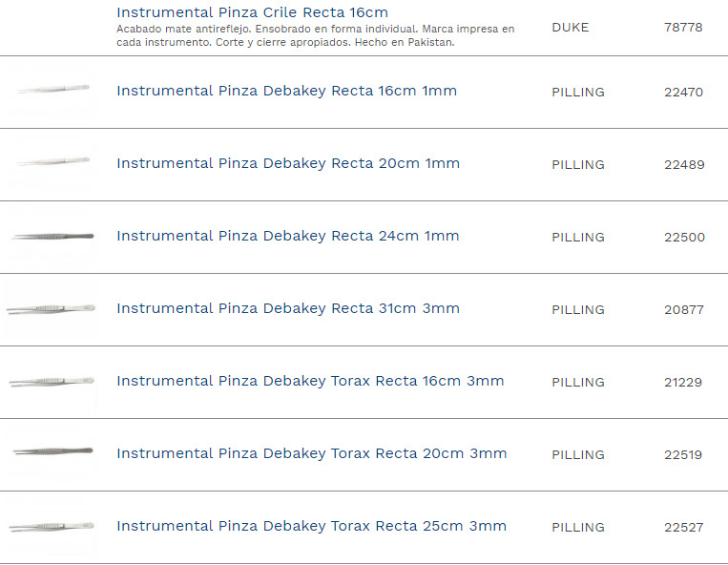Click product code 20877
The width and height of the screenshot is (728, 565).
click(683, 310)
